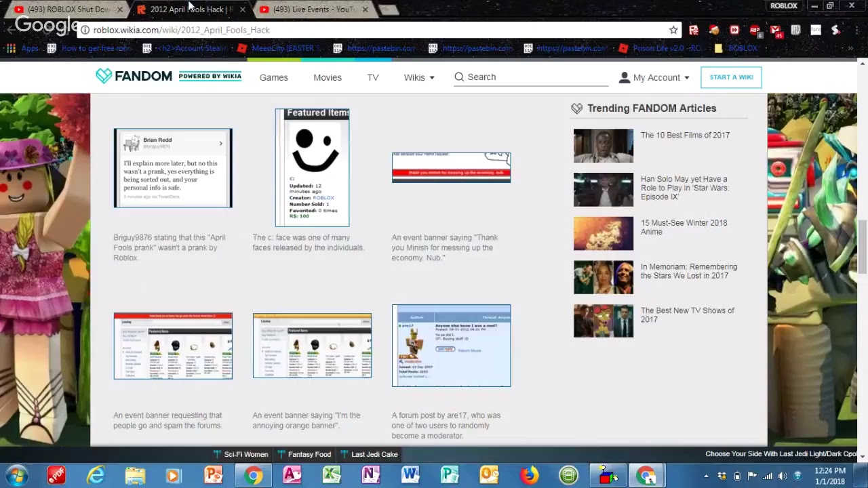This screenshot has width=868, height=488.
Task: Open the PDF app in taskbar
Action: click(x=56, y=475)
